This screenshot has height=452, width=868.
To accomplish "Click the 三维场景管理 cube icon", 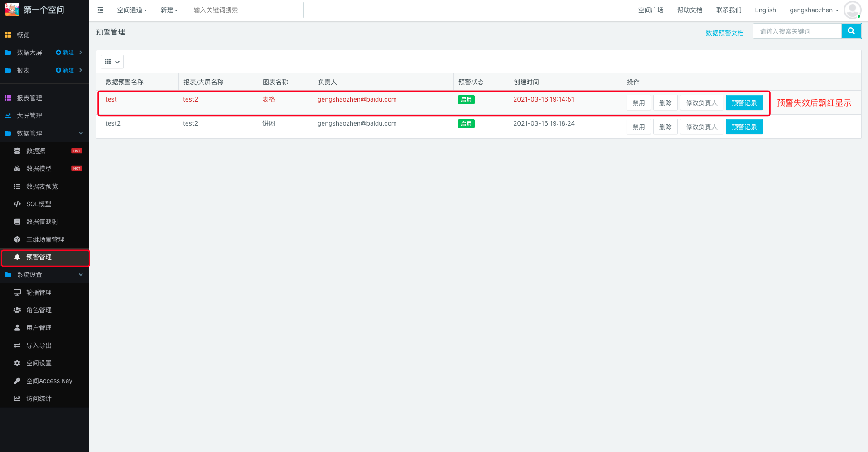I will point(17,239).
